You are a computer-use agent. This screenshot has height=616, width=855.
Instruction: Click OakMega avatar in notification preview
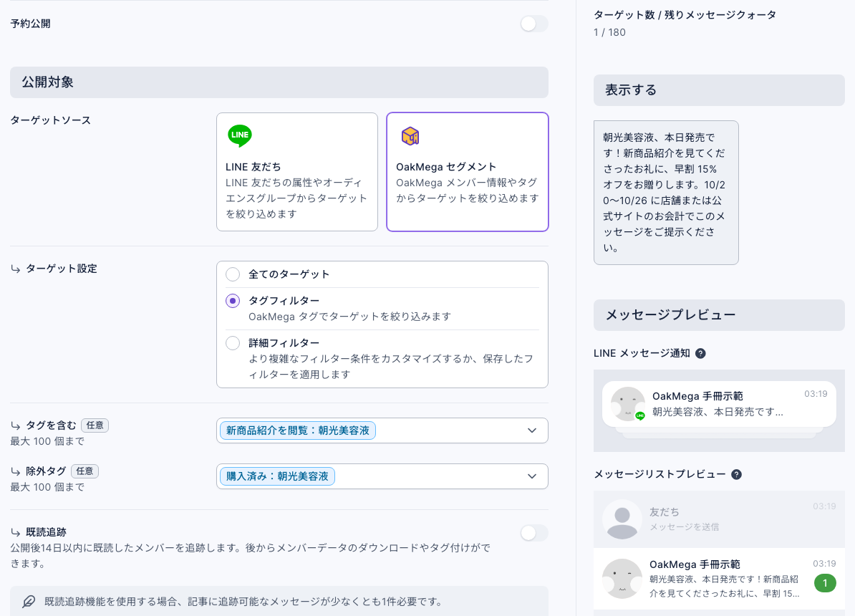pyautogui.click(x=627, y=404)
